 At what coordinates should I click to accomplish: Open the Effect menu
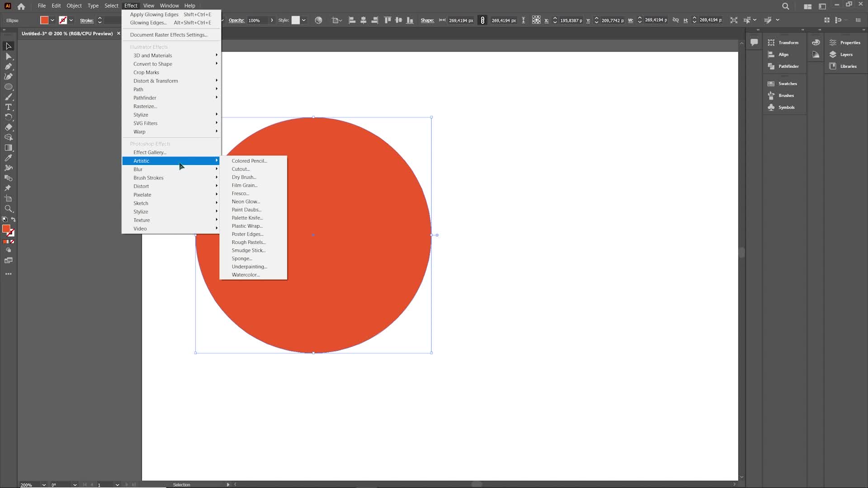pos(131,6)
